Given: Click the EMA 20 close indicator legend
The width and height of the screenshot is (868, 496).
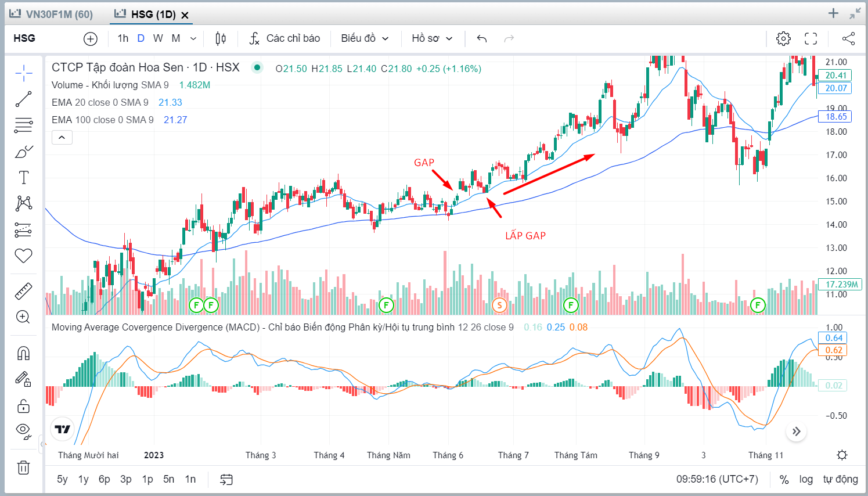Looking at the screenshot, I should (100, 102).
